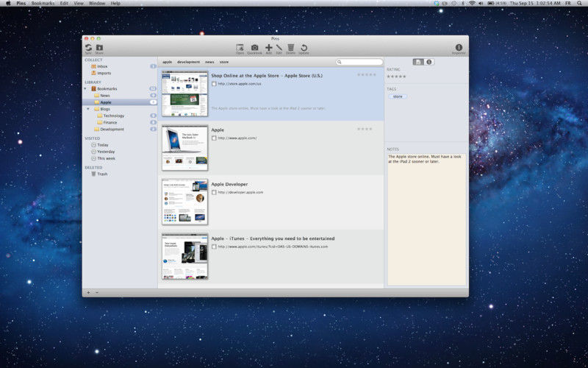
Task: Open the Window menu
Action: [x=97, y=4]
